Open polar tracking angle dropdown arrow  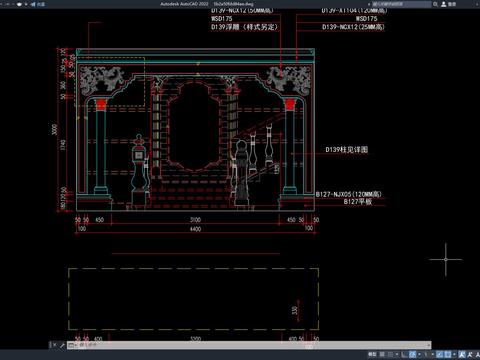pyautogui.click(x=419, y=354)
